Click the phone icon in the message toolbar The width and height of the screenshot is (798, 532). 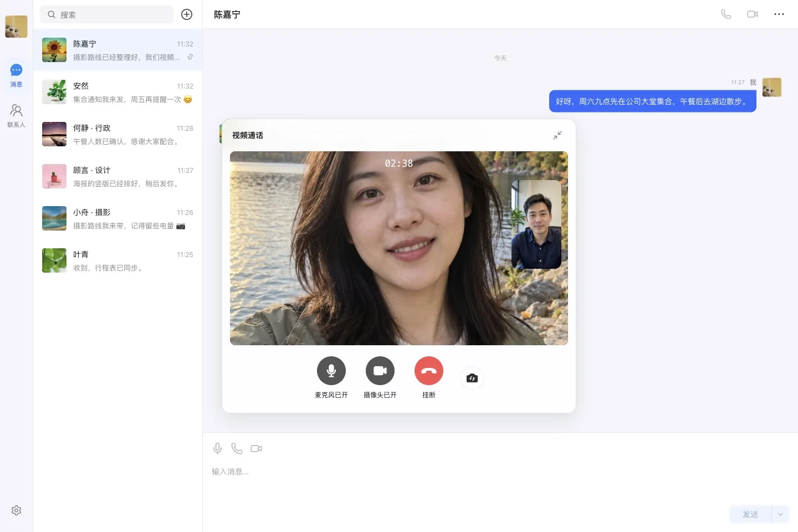click(x=237, y=448)
